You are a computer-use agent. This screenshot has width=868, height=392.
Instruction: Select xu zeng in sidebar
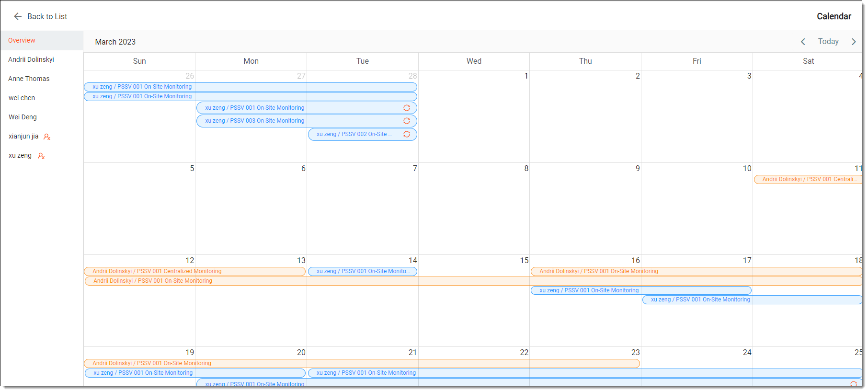42,156
